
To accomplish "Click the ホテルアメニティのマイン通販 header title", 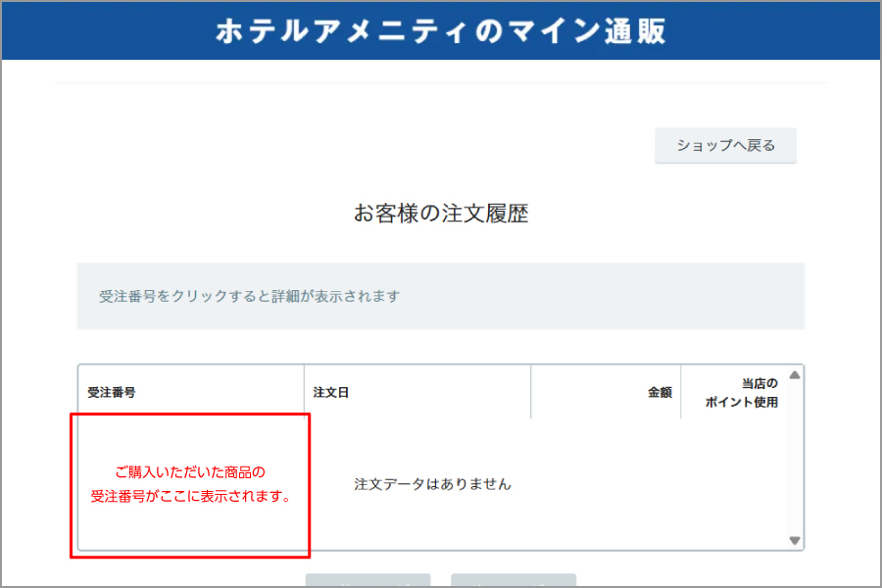I will [440, 30].
